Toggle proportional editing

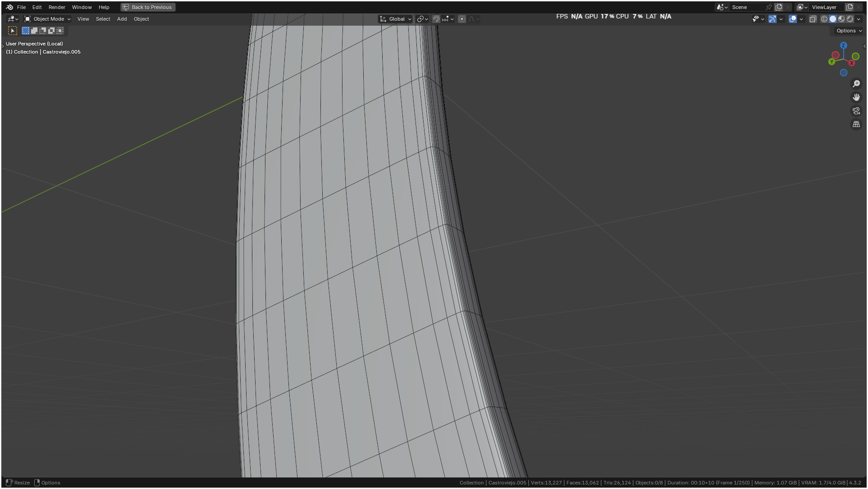pyautogui.click(x=461, y=19)
